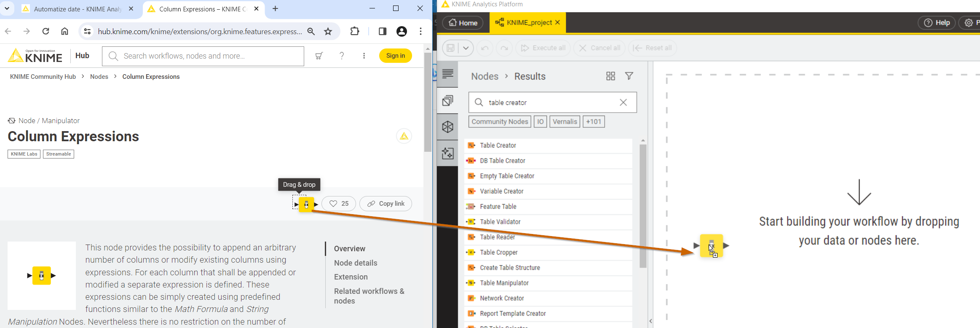Image resolution: width=980 pixels, height=328 pixels.
Task: Open the KNIME Help button
Action: pyautogui.click(x=937, y=23)
